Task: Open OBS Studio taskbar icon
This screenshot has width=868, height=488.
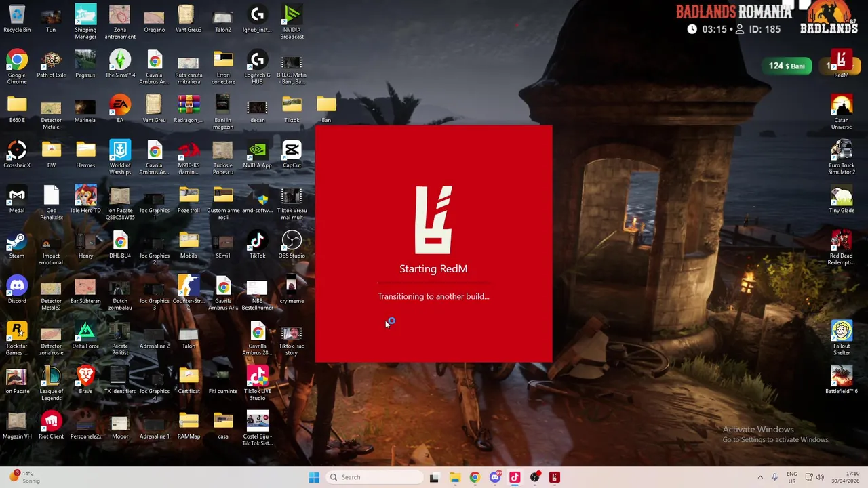Action: 535,477
